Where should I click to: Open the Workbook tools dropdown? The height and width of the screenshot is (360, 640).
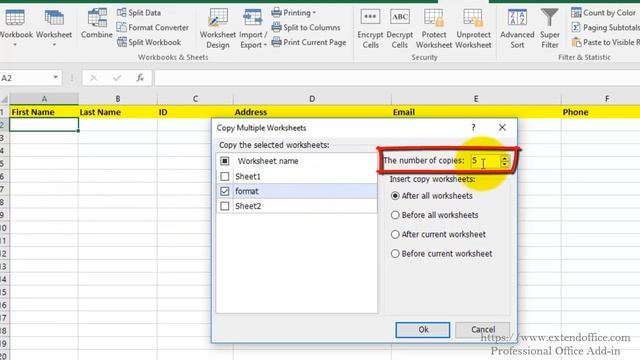(15, 28)
